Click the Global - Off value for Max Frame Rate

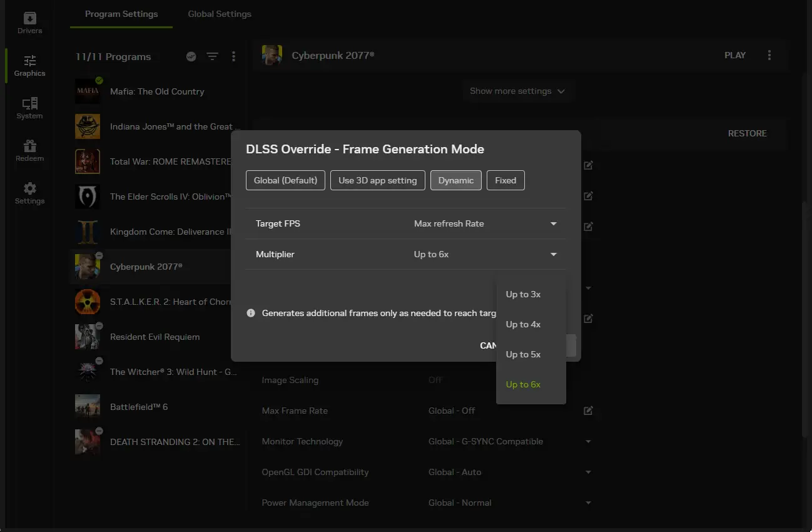(452, 411)
